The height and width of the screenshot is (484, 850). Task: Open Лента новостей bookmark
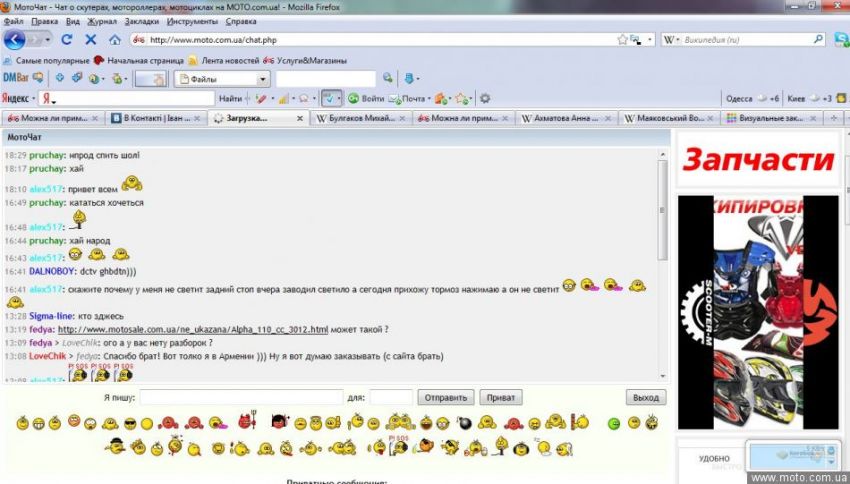(224, 61)
